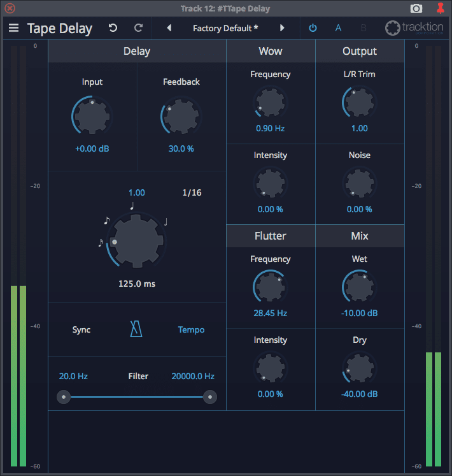
Task: Pin the plugin window
Action: click(441, 8)
